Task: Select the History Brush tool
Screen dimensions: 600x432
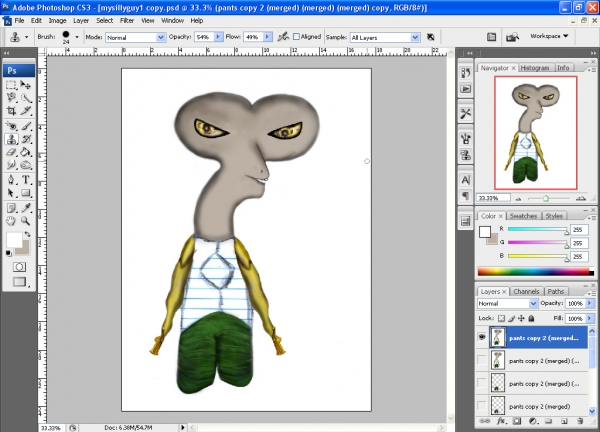Action: [26, 139]
